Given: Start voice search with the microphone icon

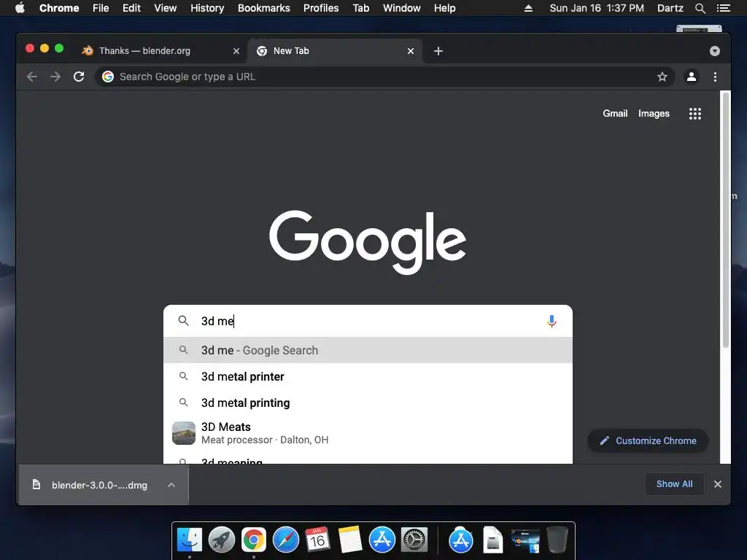Looking at the screenshot, I should pos(551,321).
